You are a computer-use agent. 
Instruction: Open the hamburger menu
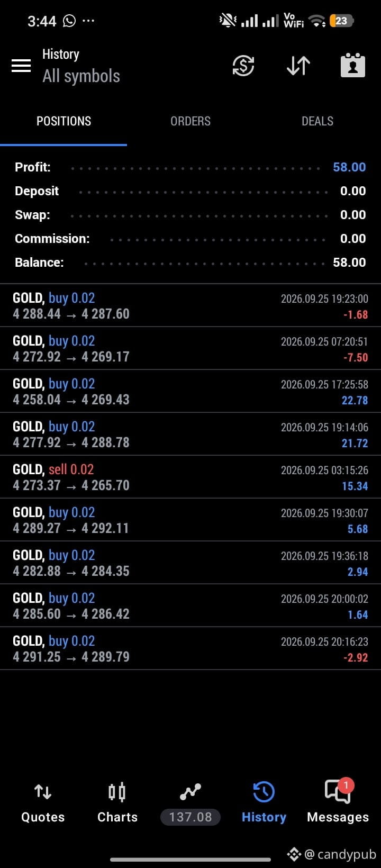click(x=21, y=66)
